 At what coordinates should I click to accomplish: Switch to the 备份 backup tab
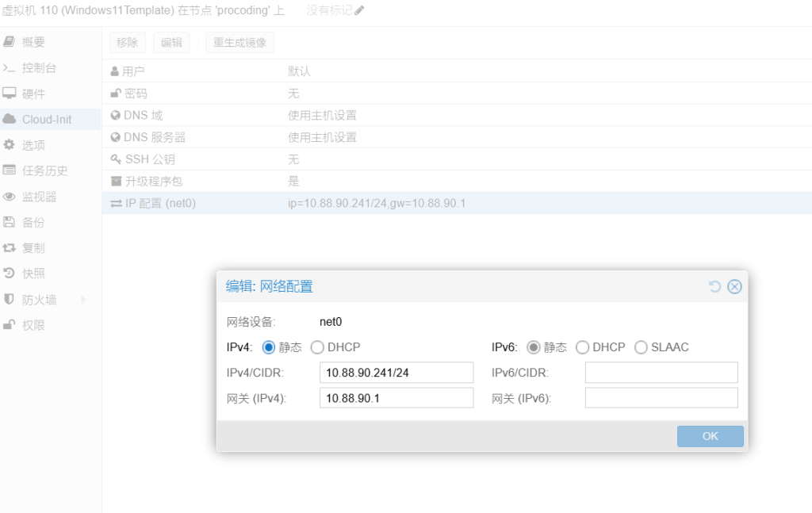[x=33, y=222]
